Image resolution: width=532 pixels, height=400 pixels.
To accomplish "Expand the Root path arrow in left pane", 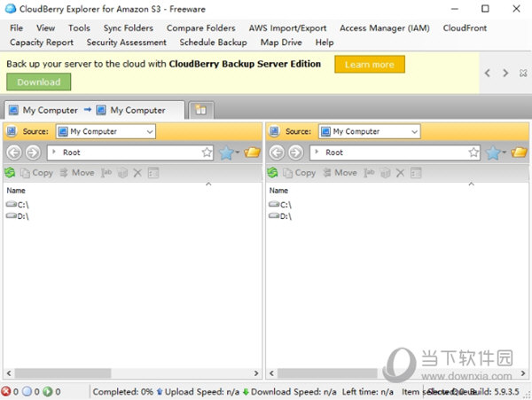I will 53,152.
